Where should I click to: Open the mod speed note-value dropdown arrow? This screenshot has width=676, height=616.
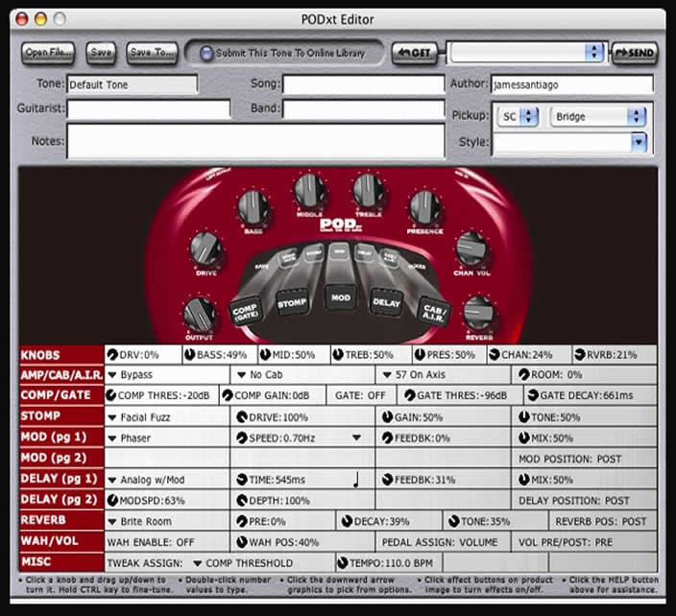pyautogui.click(x=356, y=438)
